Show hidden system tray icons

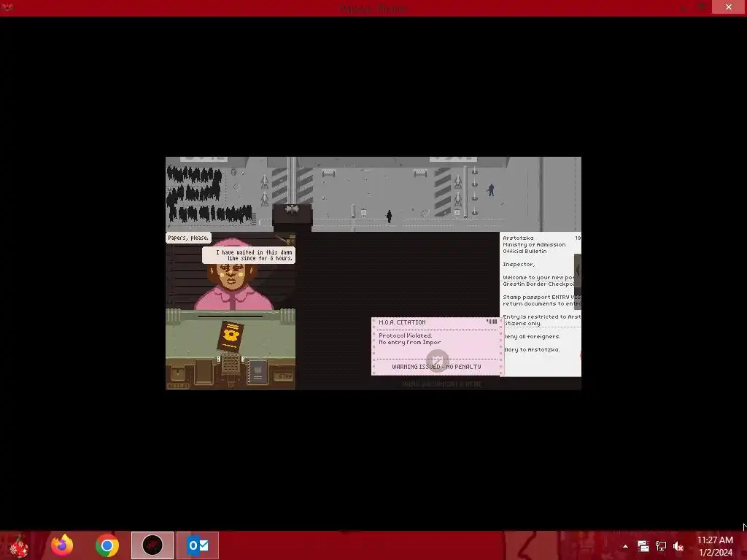[x=625, y=546]
